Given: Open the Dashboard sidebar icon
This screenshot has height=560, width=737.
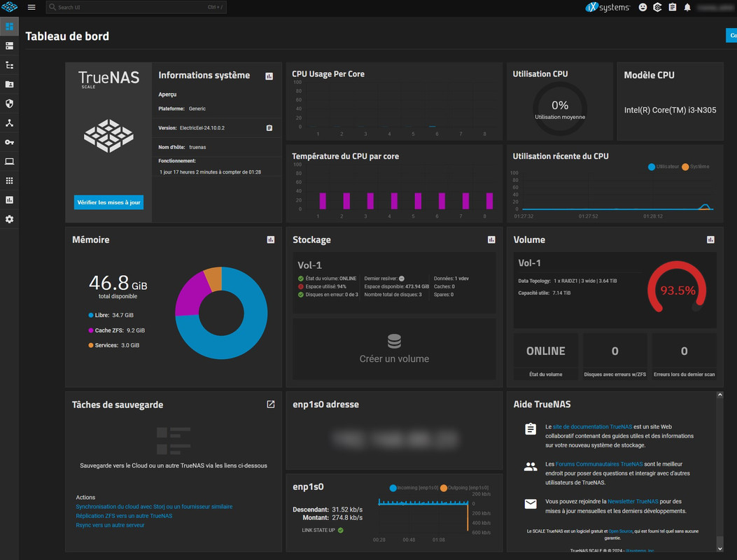Looking at the screenshot, I should coord(9,27).
